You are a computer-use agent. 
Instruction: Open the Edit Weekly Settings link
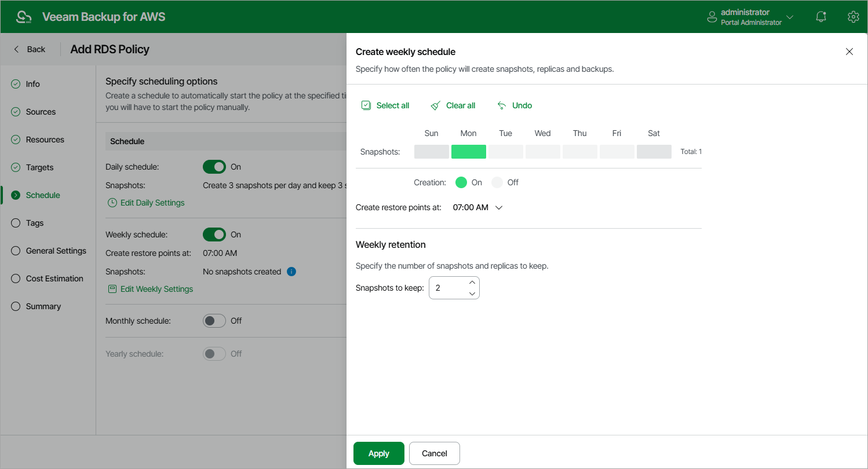156,289
